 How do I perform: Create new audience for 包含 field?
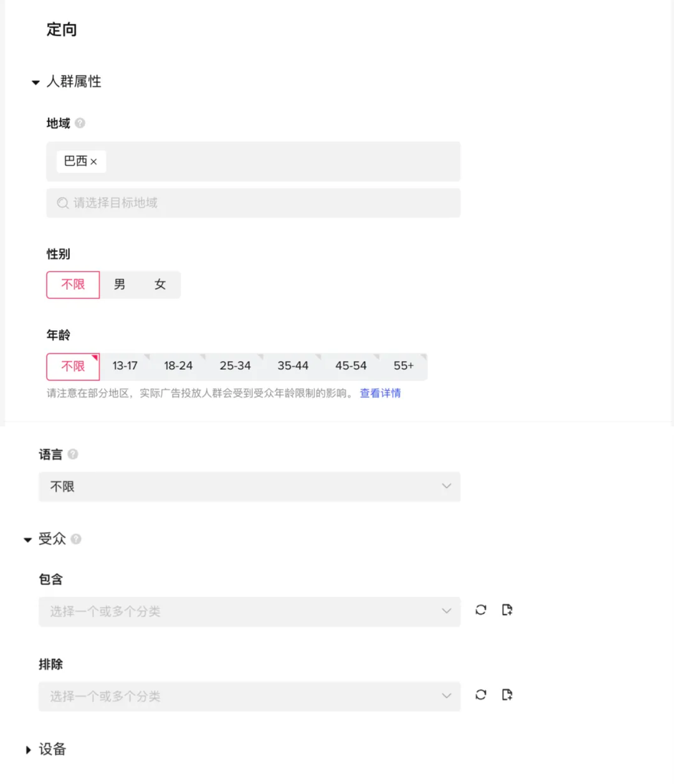coord(507,610)
